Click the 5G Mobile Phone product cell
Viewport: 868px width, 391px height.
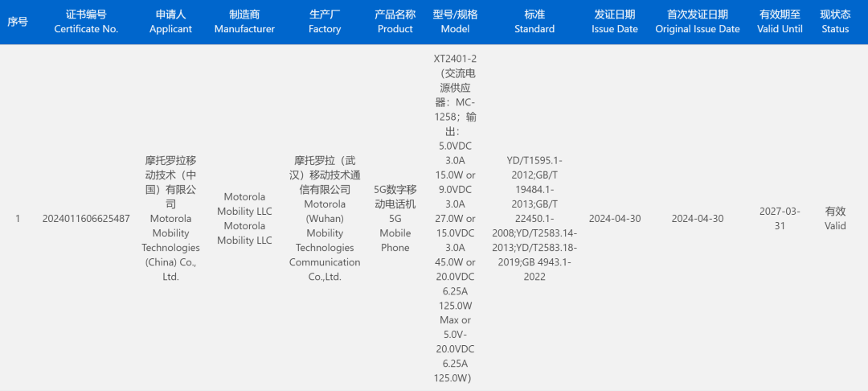(395, 218)
